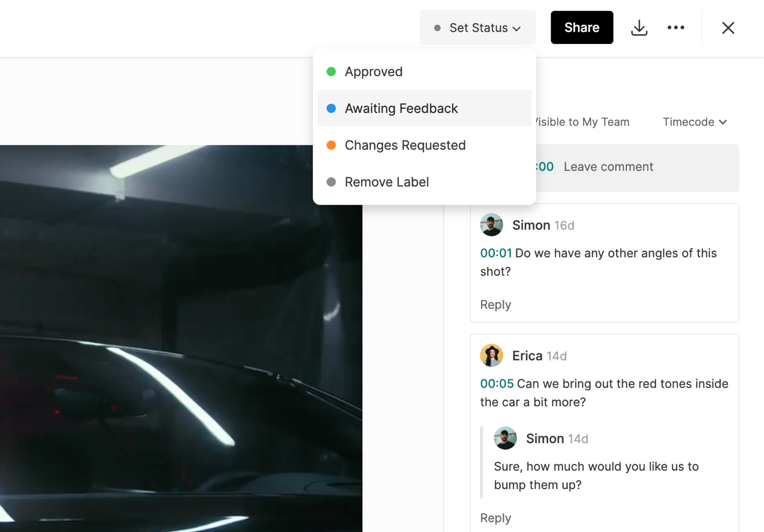Expand the Set Status dropdown
Image resolution: width=764 pixels, height=532 pixels.
pos(478,28)
